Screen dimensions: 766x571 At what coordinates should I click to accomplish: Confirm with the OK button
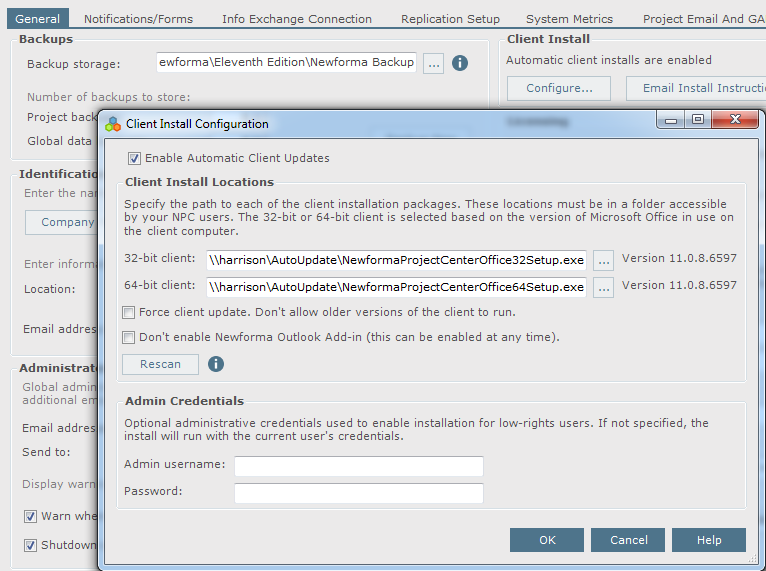tap(547, 540)
